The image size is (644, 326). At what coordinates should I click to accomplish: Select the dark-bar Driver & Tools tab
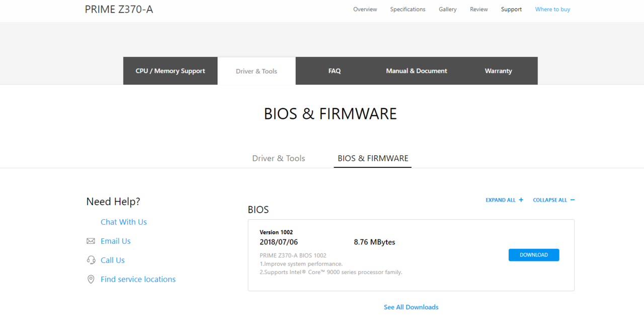coord(257,71)
